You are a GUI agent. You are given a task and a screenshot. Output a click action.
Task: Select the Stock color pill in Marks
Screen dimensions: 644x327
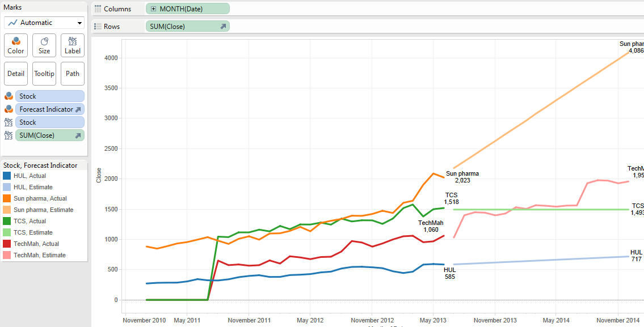50,96
